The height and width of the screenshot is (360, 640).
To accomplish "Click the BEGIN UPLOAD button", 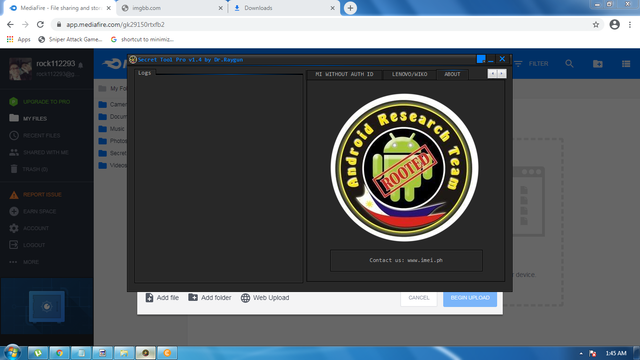I will 470,298.
